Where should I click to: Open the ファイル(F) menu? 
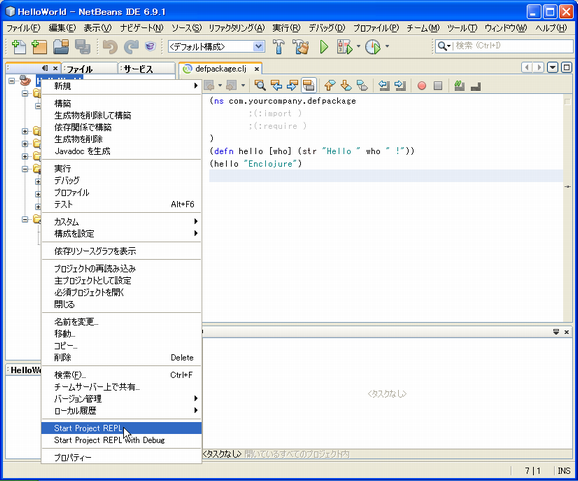click(23, 28)
